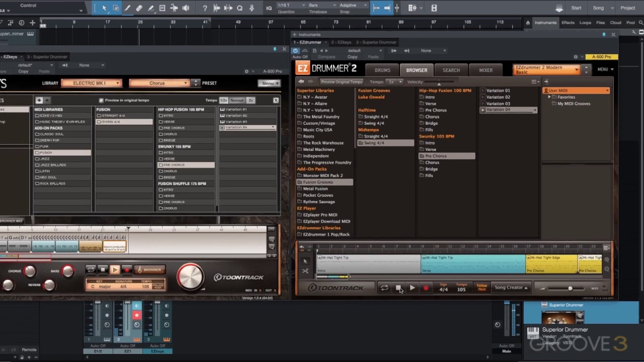
Task: Open the Effects tab in the browser panel
Action: 568,23
